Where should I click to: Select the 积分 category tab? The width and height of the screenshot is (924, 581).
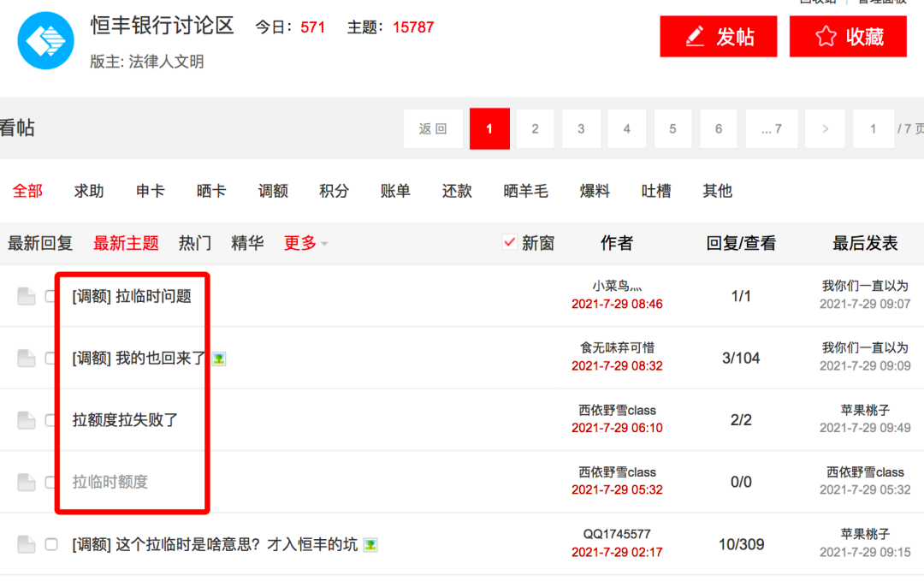[335, 191]
